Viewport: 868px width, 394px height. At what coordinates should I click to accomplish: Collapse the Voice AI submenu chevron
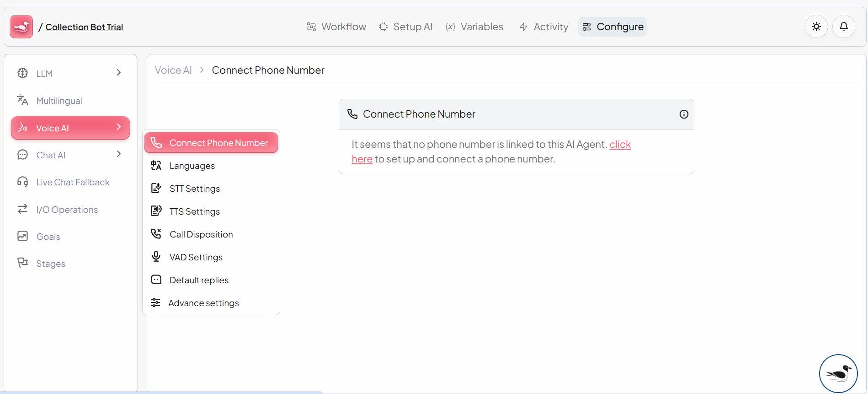pos(119,127)
